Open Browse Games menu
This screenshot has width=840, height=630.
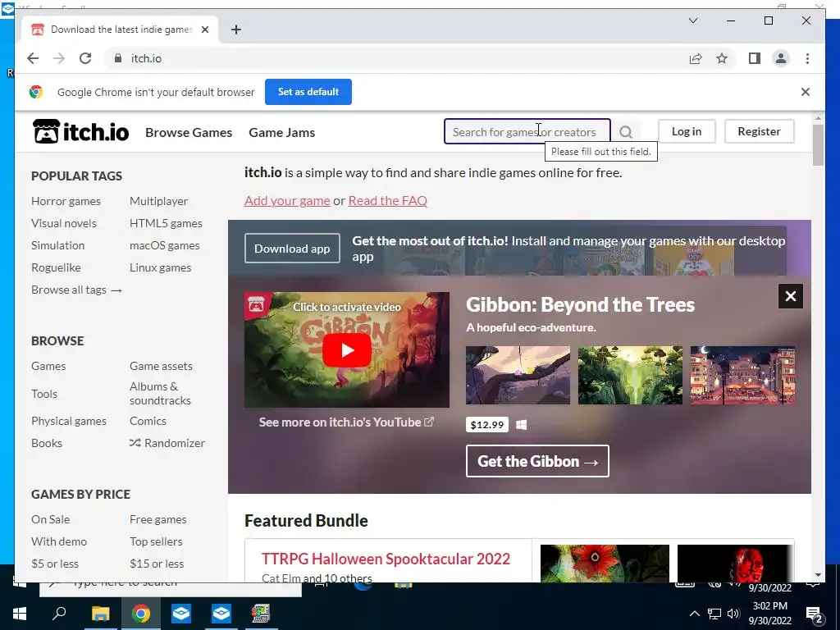pos(189,132)
